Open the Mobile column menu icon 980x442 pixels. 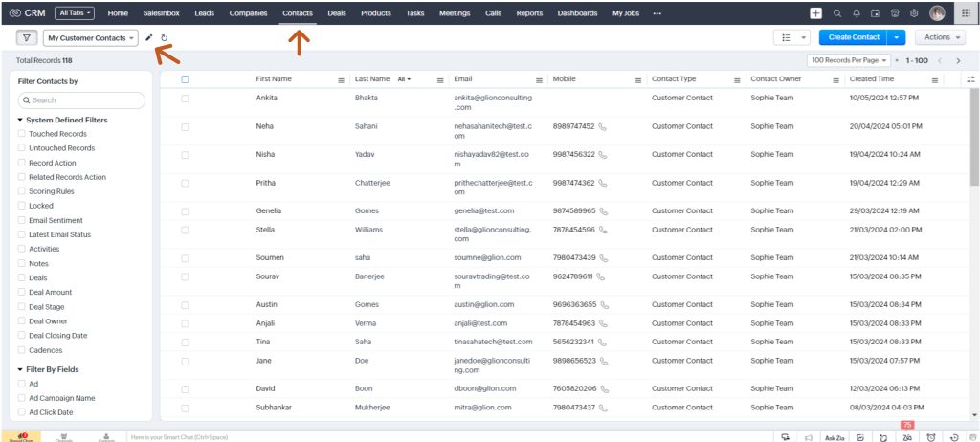tap(638, 80)
